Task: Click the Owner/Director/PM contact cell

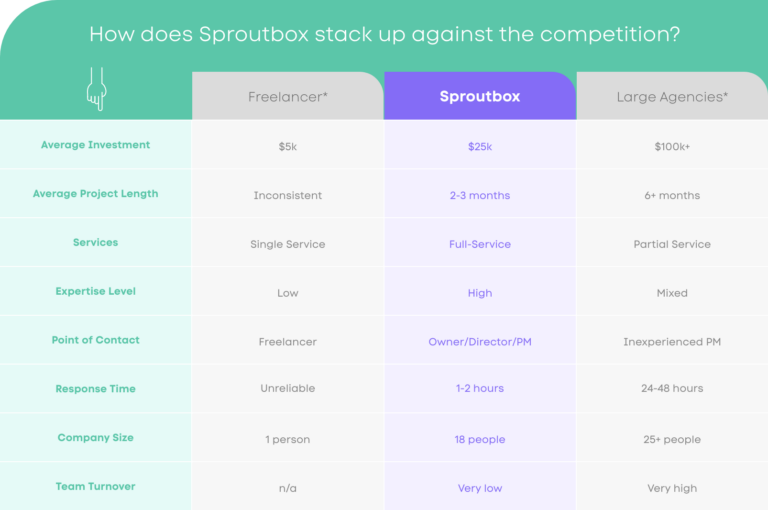Action: point(480,342)
